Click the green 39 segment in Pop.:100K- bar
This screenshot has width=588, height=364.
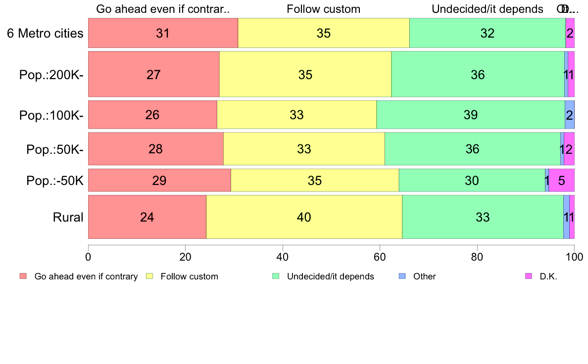coord(471,115)
